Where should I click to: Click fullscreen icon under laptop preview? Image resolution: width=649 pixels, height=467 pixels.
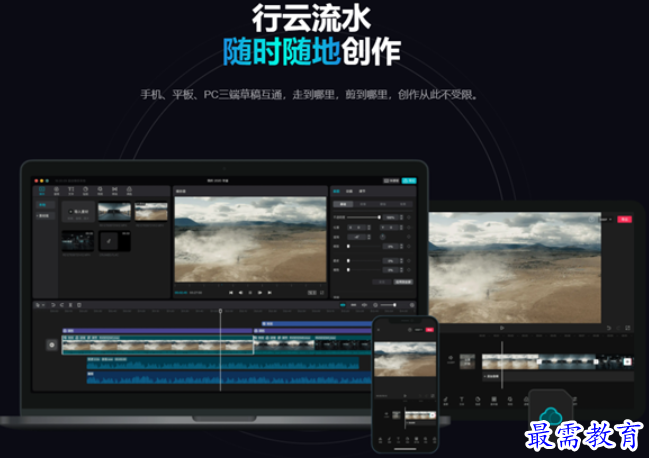(322, 293)
